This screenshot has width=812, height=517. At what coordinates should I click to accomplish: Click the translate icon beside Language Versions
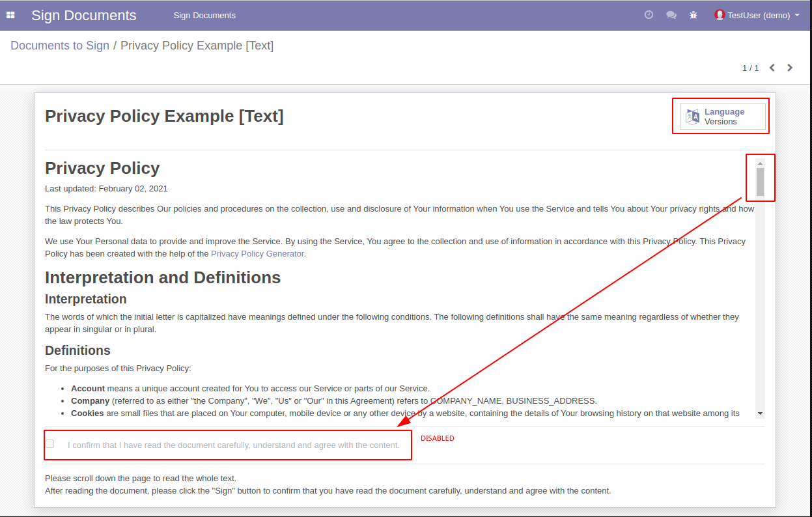[x=692, y=117]
